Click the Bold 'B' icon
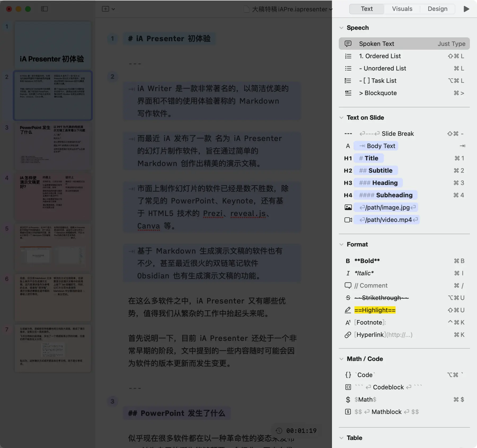Screen dimensions: 477x448 (348, 261)
